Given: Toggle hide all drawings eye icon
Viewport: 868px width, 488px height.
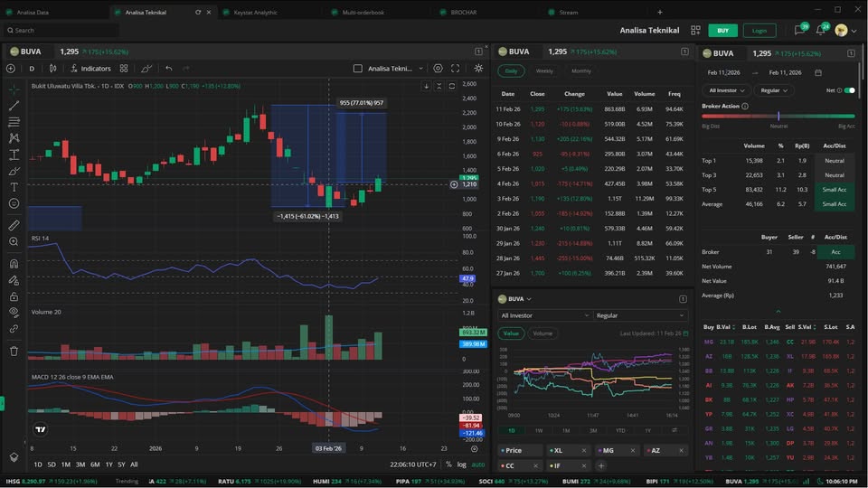Looking at the screenshot, I should click(14, 312).
